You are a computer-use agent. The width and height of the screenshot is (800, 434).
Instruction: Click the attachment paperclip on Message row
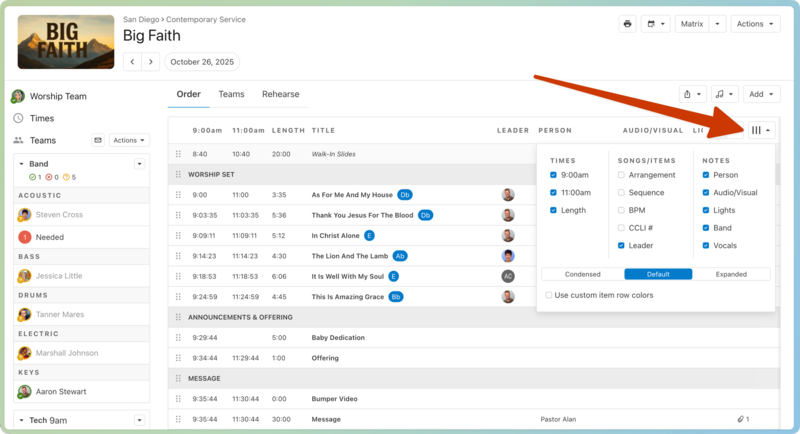(x=741, y=418)
